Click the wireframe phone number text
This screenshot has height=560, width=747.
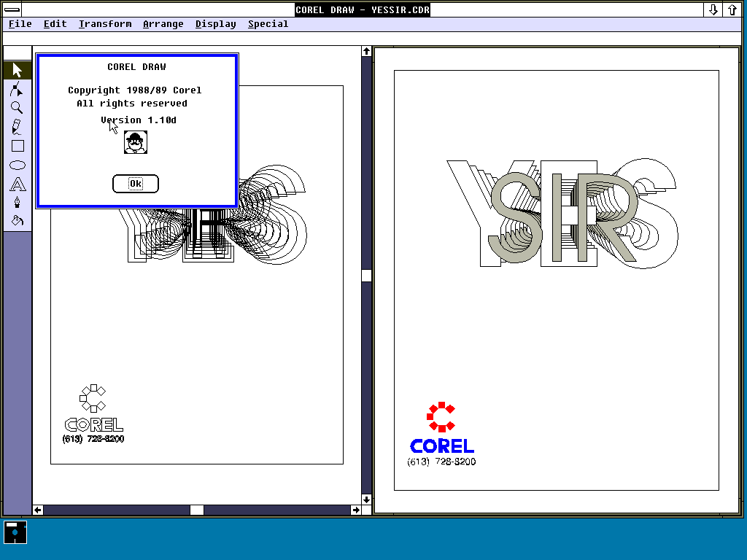click(93, 438)
